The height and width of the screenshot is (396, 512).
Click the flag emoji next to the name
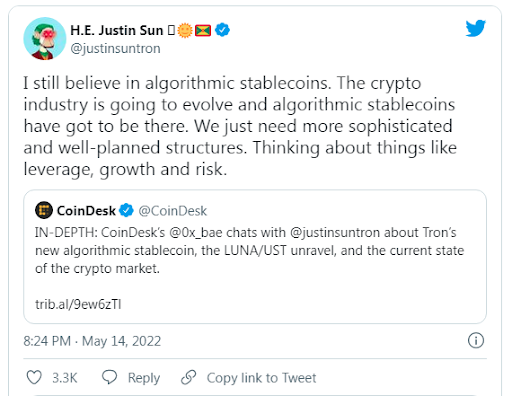(203, 31)
